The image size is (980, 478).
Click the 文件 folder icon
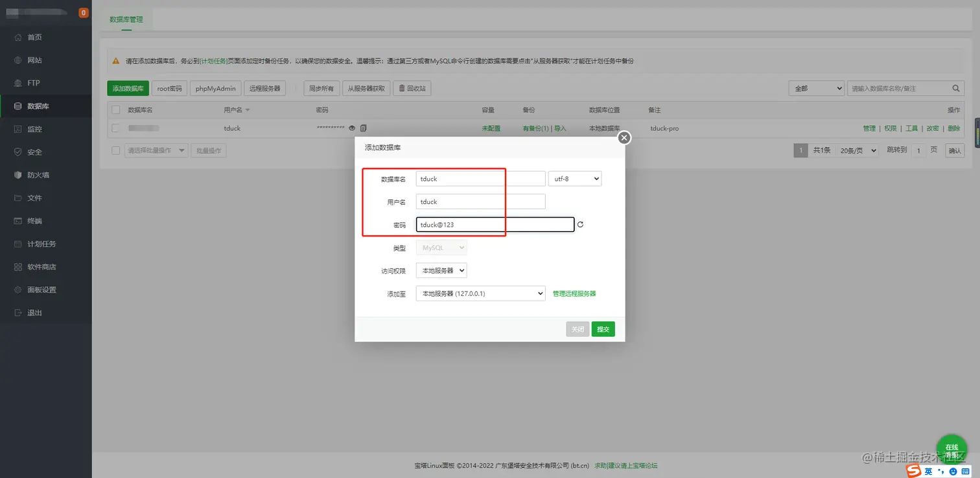pos(18,198)
